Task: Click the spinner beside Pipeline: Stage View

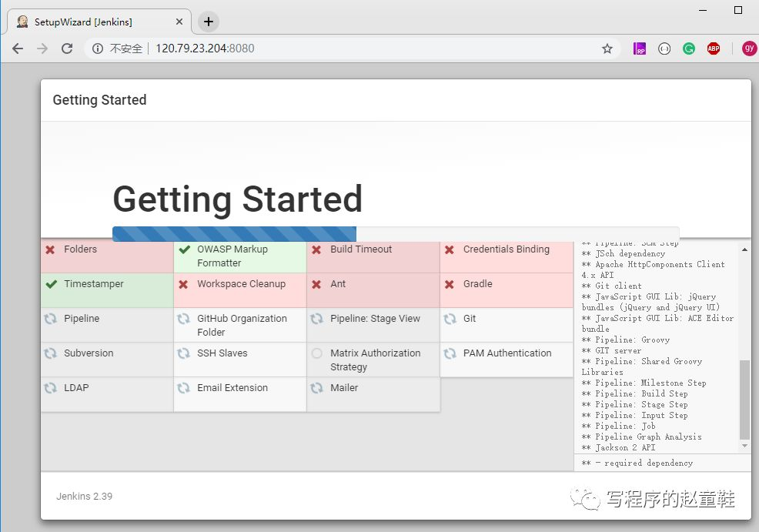Action: [x=316, y=319]
